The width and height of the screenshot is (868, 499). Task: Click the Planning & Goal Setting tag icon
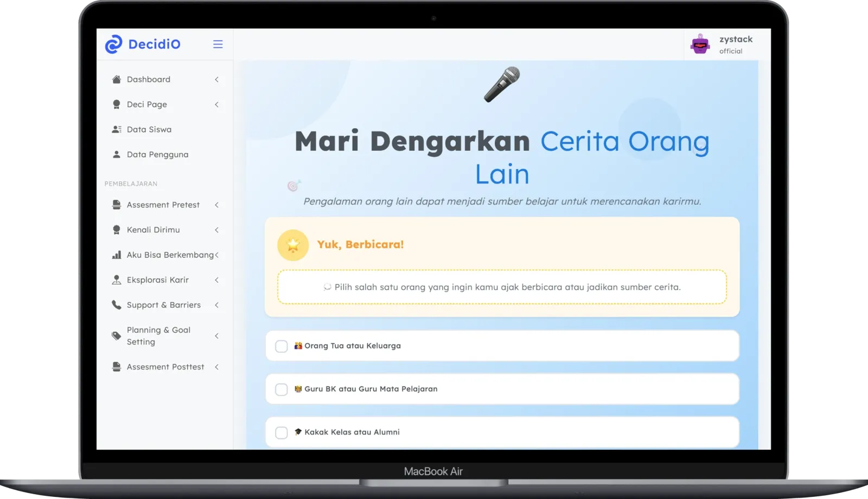pos(116,336)
